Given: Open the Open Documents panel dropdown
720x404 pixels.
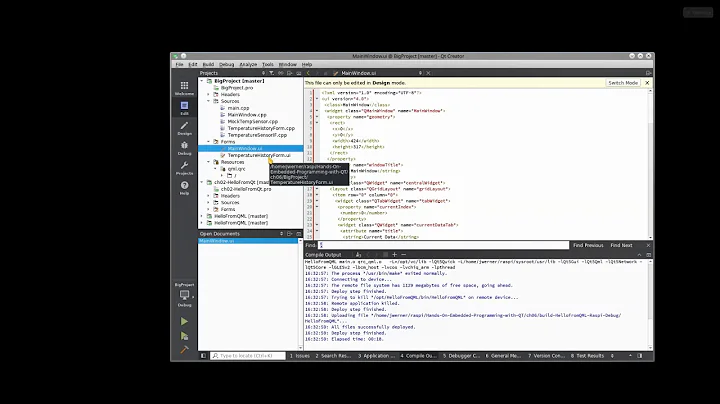Looking at the screenshot, I should [281, 234].
